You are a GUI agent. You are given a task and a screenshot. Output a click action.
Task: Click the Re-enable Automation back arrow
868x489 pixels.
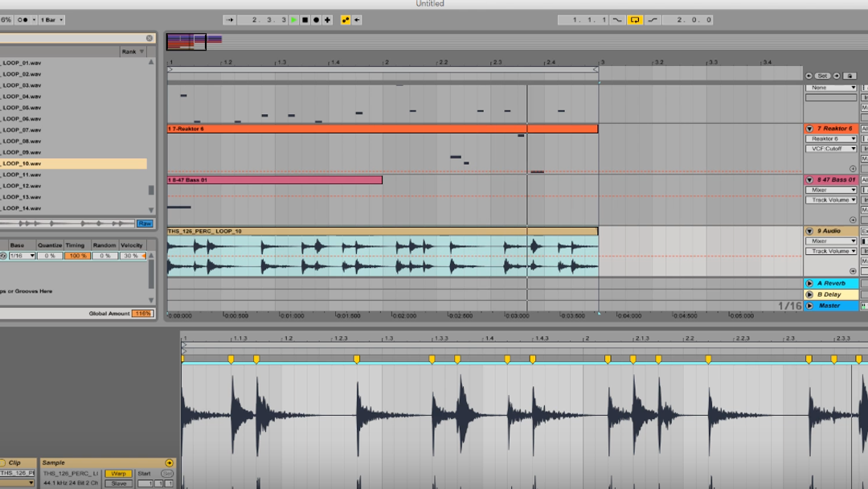pyautogui.click(x=357, y=20)
